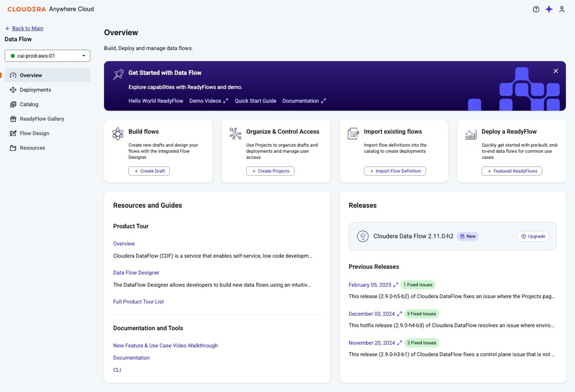Click the rocket icon in banner
The width and height of the screenshot is (575, 392).
[x=118, y=74]
